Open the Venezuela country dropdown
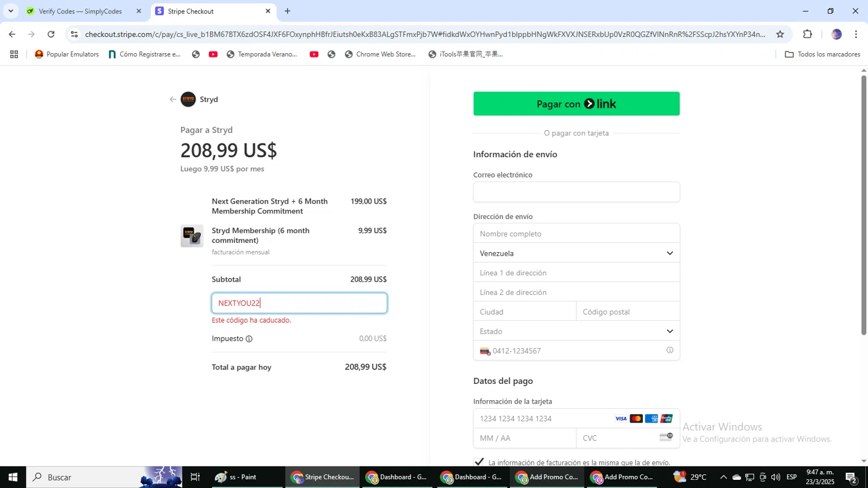This screenshot has height=488, width=868. pyautogui.click(x=576, y=253)
